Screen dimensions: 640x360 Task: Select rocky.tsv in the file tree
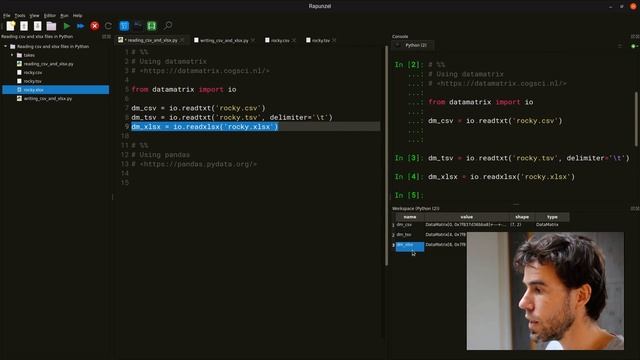point(32,81)
